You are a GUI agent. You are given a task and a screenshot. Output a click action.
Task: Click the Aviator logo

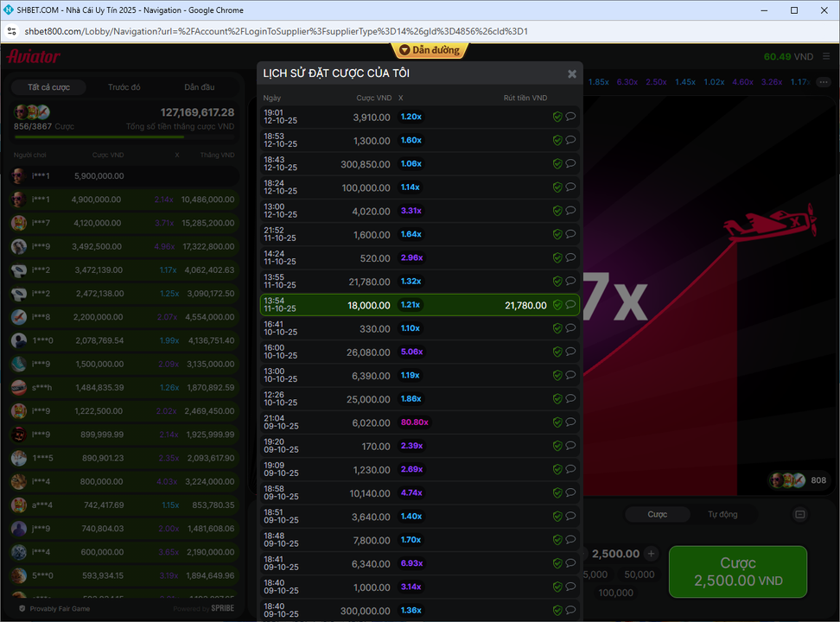pyautogui.click(x=34, y=57)
